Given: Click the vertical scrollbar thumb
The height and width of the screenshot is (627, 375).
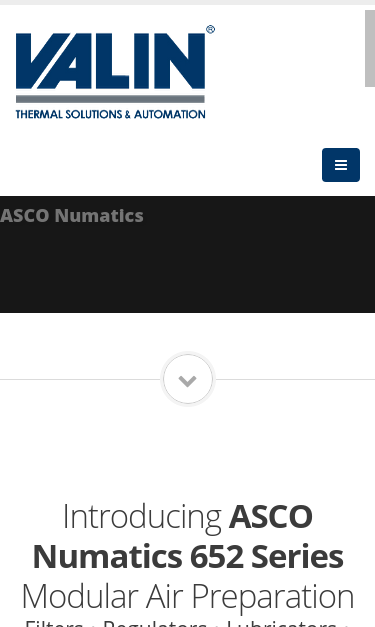Looking at the screenshot, I should 370,48.
